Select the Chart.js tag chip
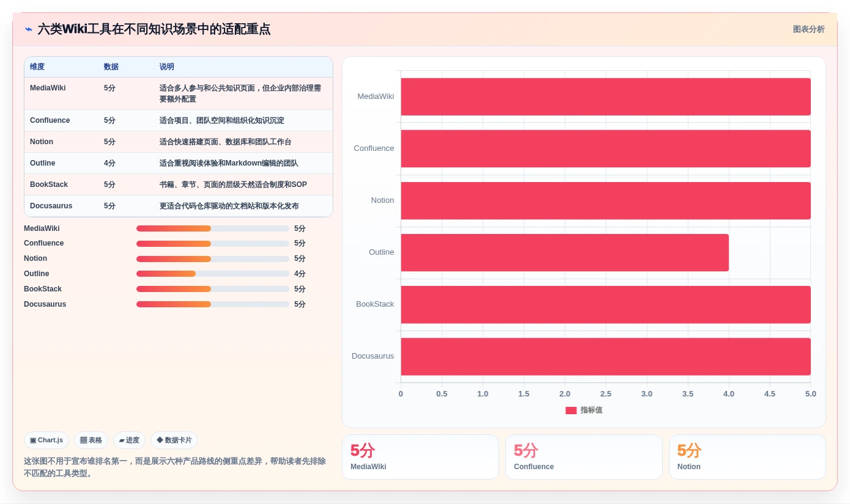The image size is (850, 504). (x=46, y=440)
